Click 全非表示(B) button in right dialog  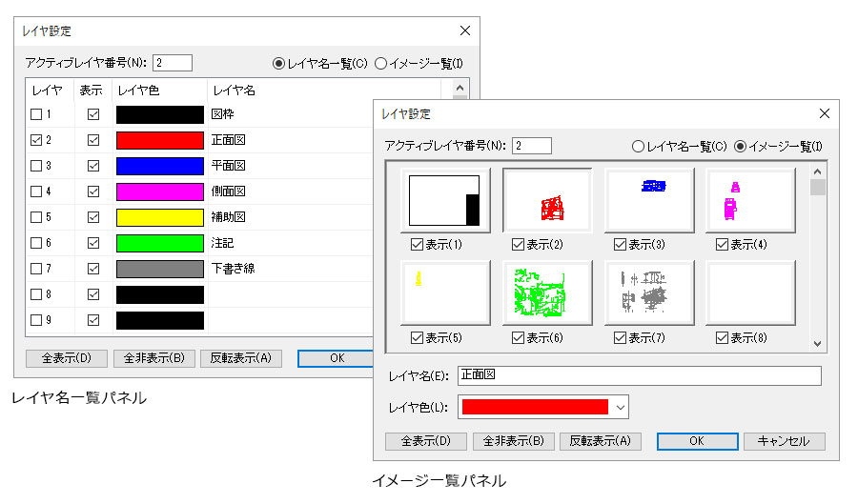513,441
